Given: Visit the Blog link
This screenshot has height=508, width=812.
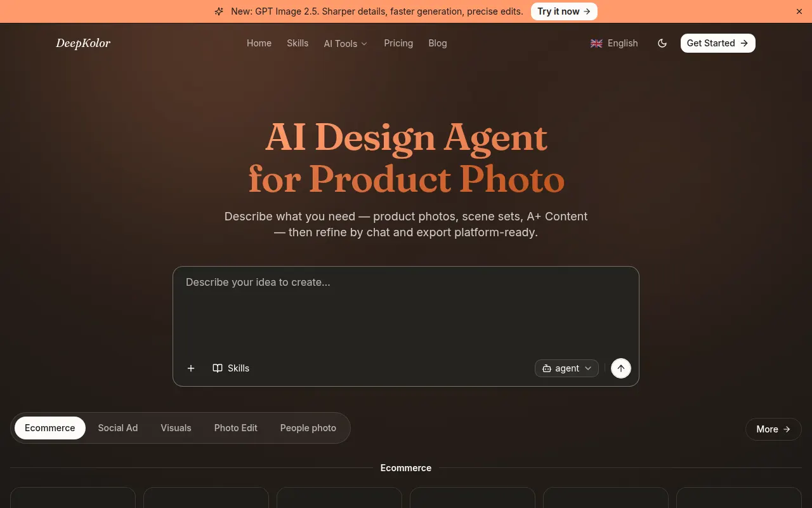Looking at the screenshot, I should 438,43.
